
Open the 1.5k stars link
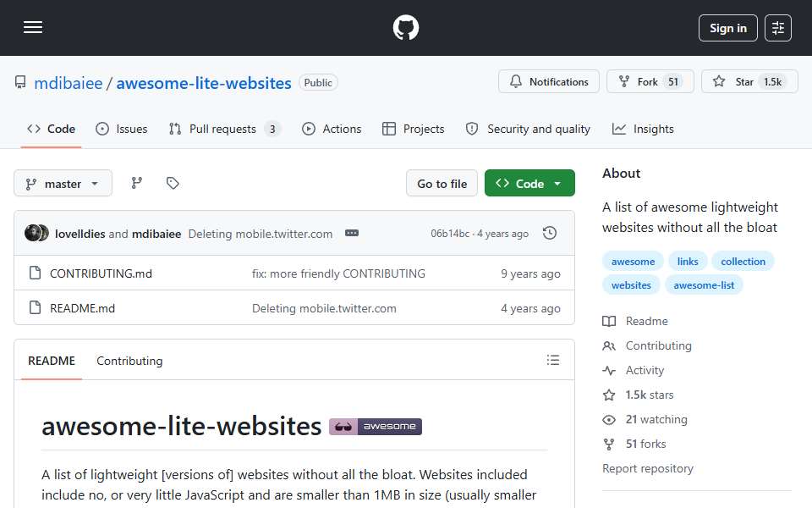[639, 395]
